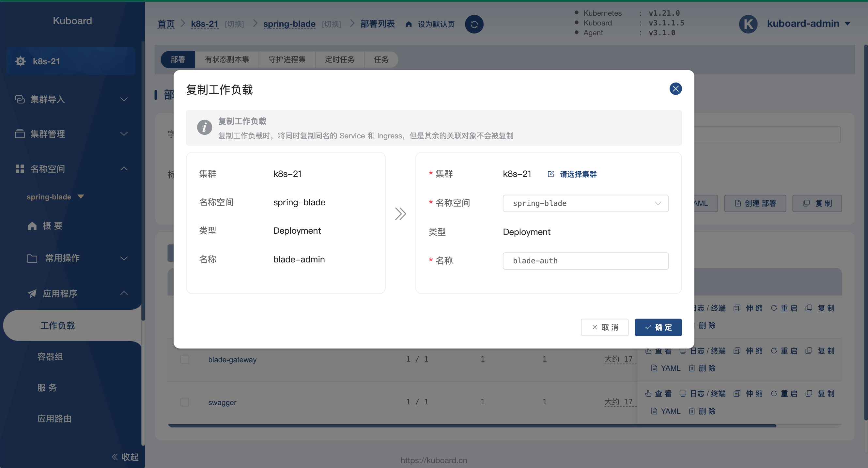
Task: Click the 名称空间 grid icon
Action: [x=20, y=169]
